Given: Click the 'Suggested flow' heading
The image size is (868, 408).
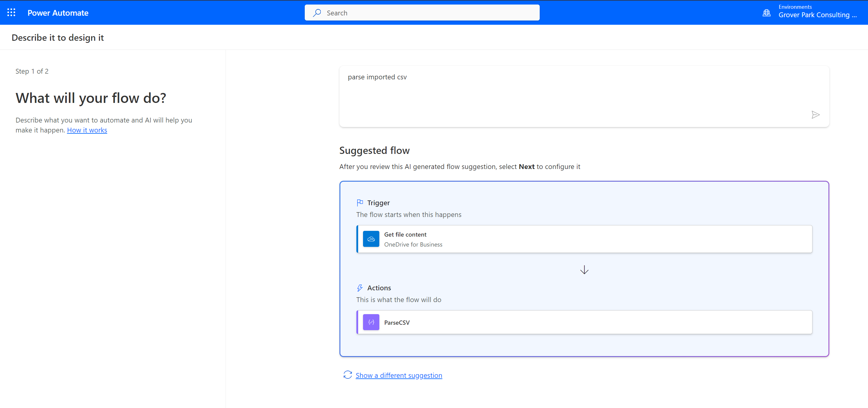Looking at the screenshot, I should (x=374, y=151).
